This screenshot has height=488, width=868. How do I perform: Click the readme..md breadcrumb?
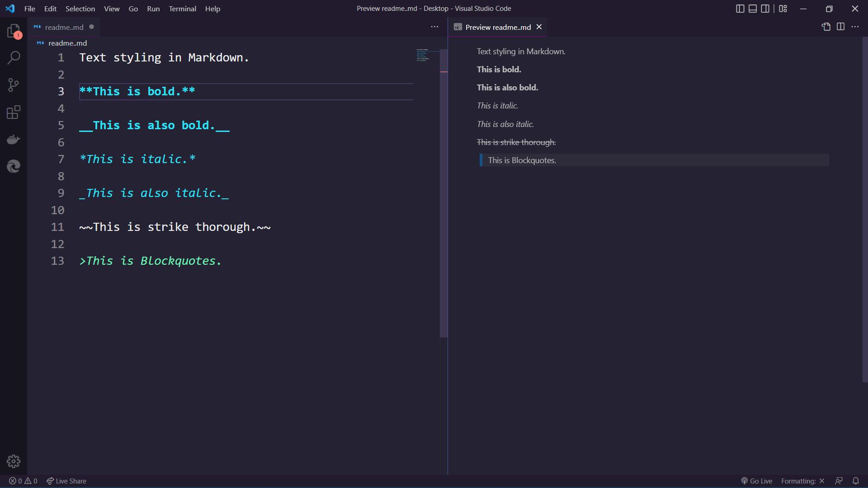pos(62,43)
